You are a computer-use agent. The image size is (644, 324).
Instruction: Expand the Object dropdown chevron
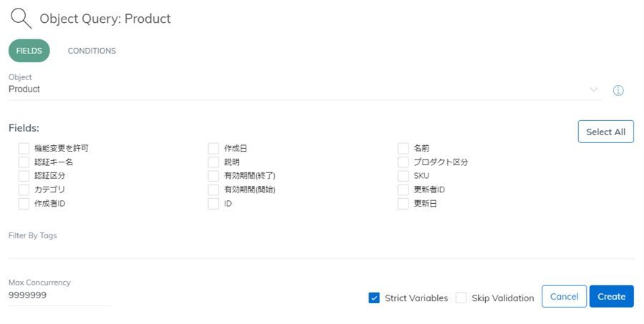tap(593, 89)
